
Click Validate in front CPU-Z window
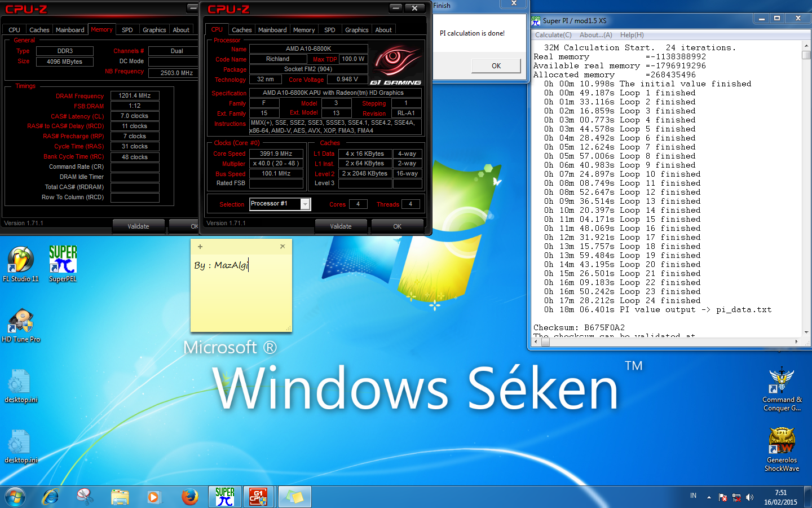[341, 226]
